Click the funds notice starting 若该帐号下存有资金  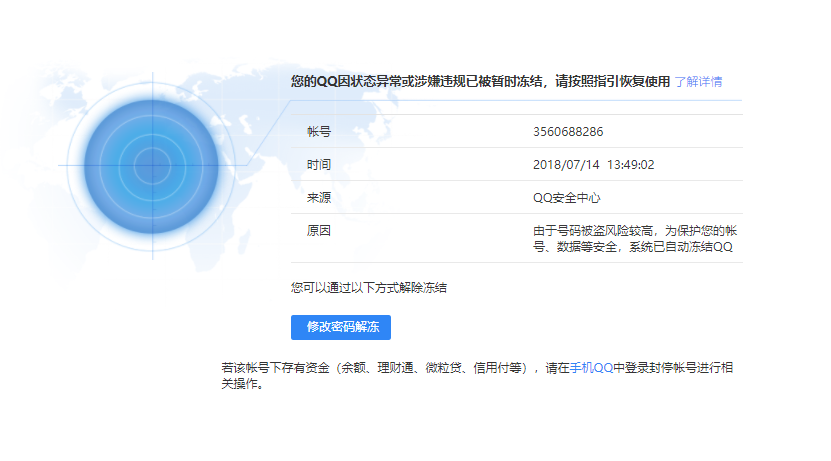[477, 375]
